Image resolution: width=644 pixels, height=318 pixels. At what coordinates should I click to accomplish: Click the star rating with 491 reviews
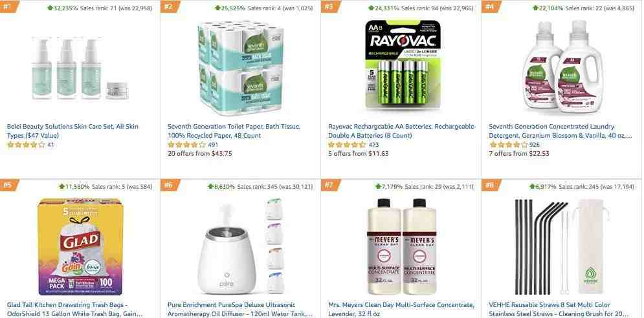186,144
